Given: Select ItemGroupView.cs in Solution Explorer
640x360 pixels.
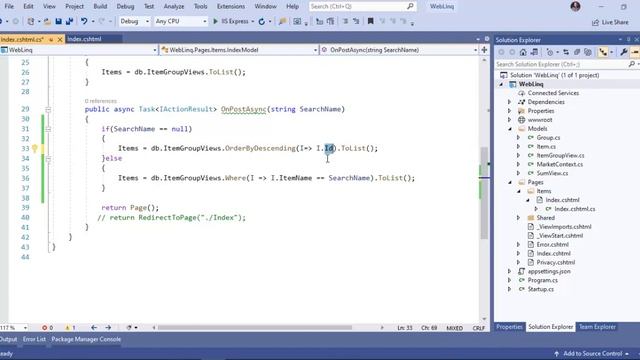Looking at the screenshot, I should [x=560, y=156].
